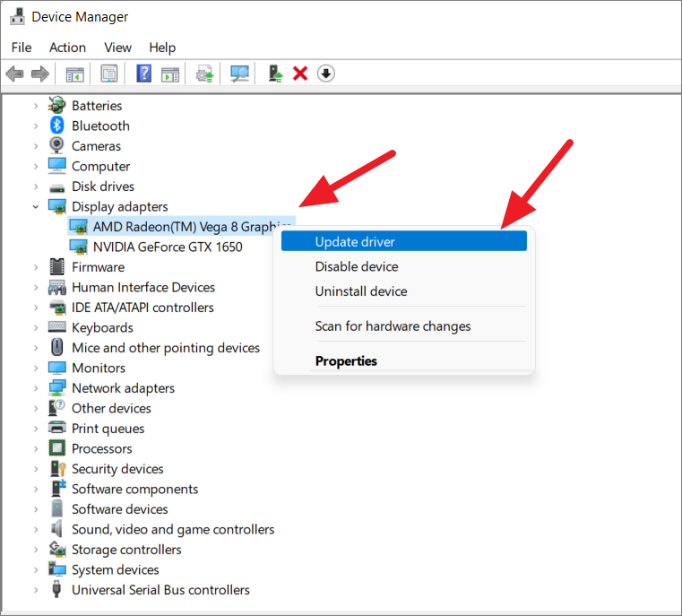Image resolution: width=682 pixels, height=616 pixels.
Task: Click the Print queues printer icon
Action: point(57,428)
